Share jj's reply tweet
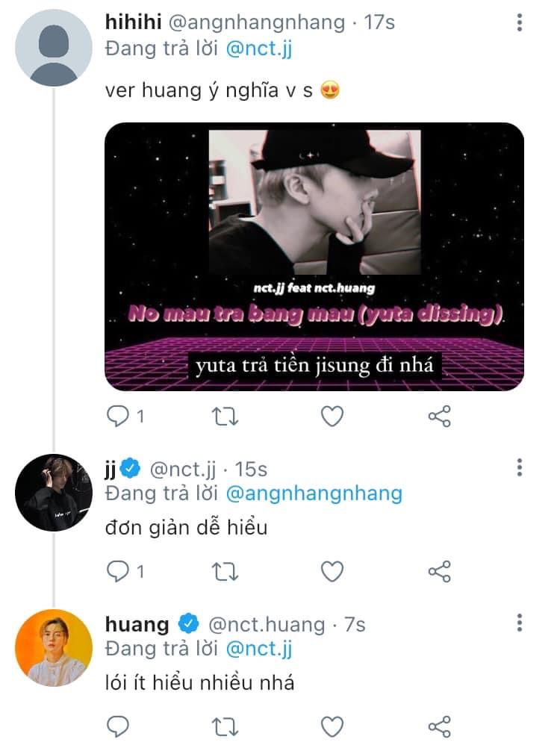560x751 pixels. (439, 571)
